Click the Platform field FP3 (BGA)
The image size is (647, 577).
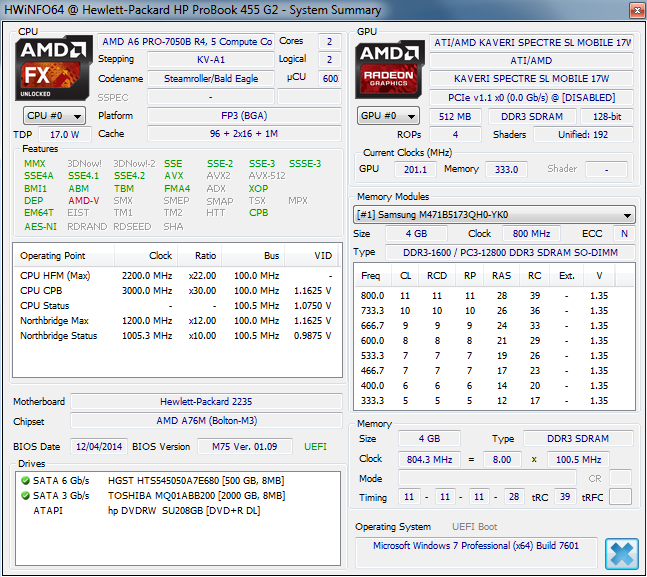click(x=244, y=116)
